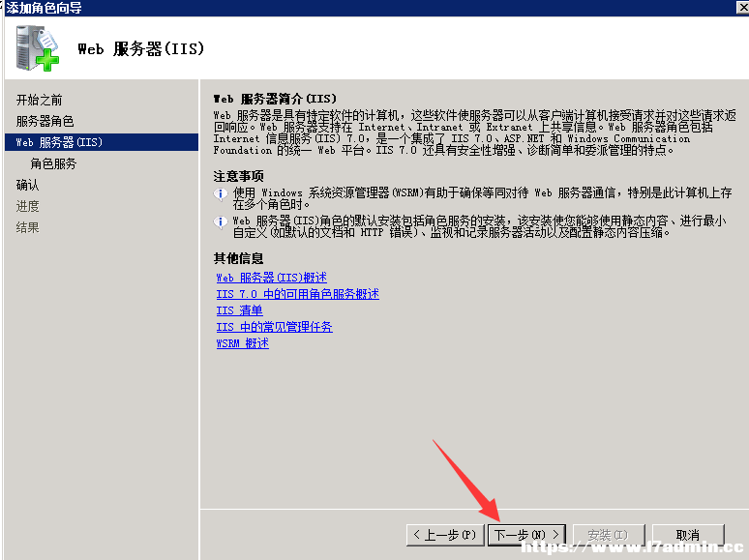Open the IIS 清单 link
The height and width of the screenshot is (560, 749).
click(239, 310)
